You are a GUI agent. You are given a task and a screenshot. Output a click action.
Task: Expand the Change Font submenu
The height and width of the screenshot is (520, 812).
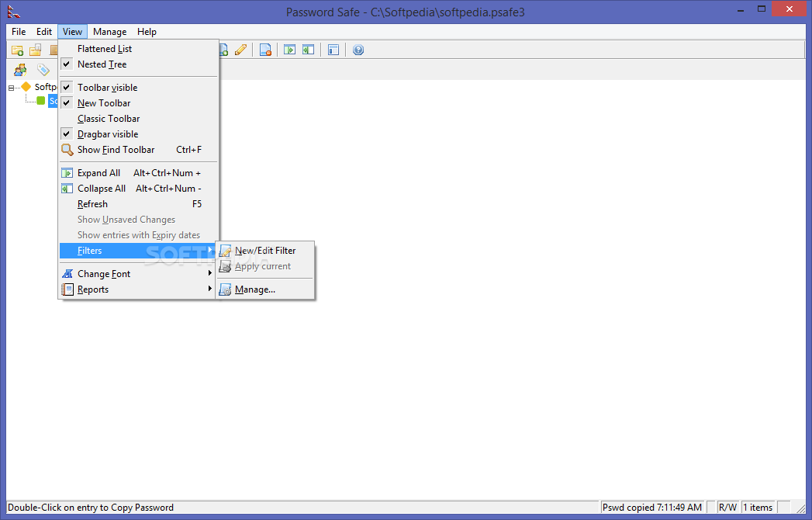tap(139, 274)
